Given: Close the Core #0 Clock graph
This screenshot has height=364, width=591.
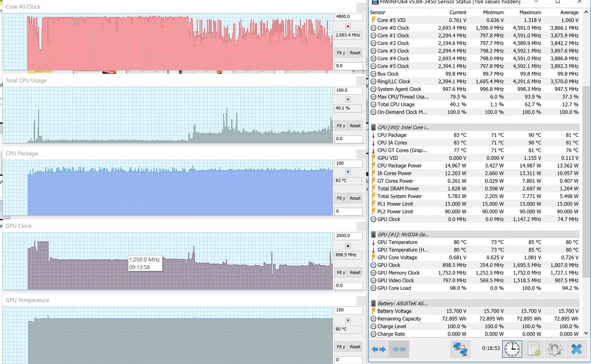Looking at the screenshot, I should coord(361,7).
